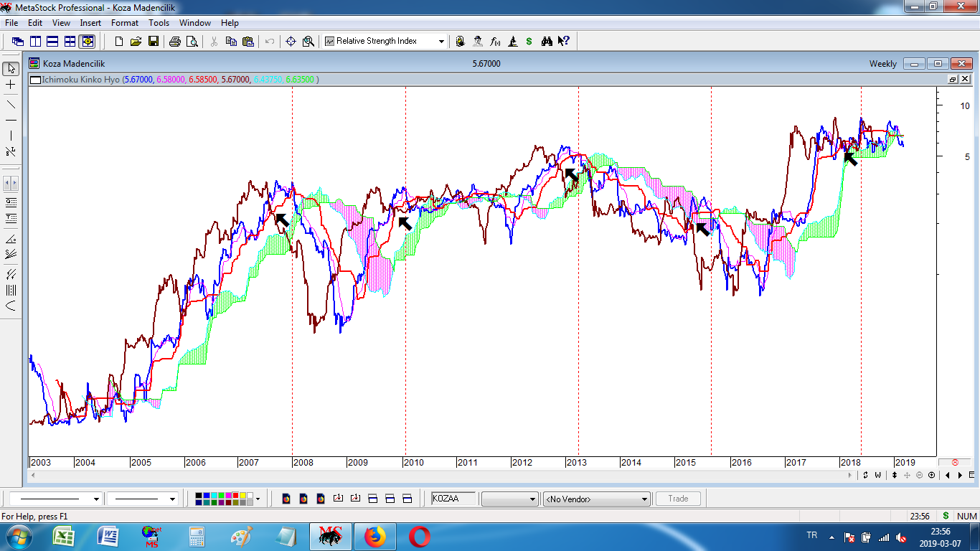This screenshot has width=980, height=551.
Task: Toggle the stack rows window layout
Action: 52,42
